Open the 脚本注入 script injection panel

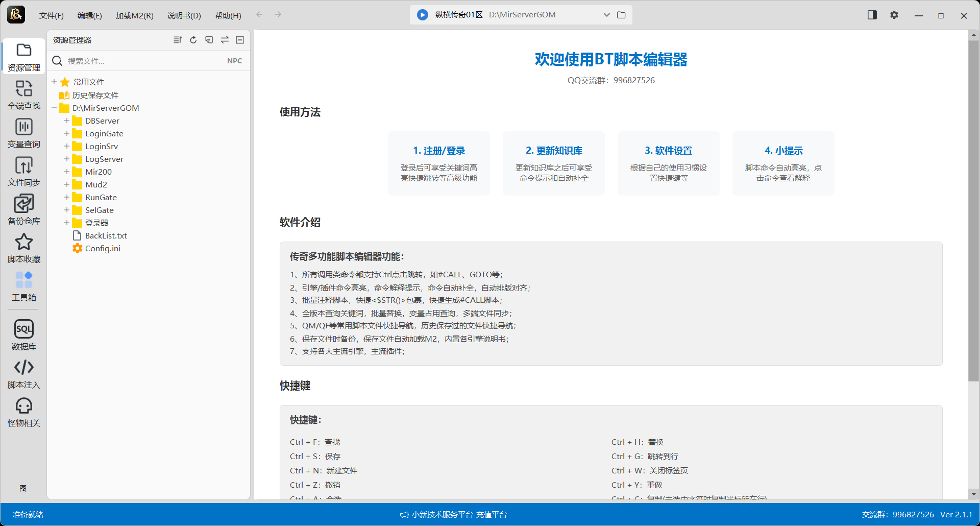pyautogui.click(x=23, y=374)
